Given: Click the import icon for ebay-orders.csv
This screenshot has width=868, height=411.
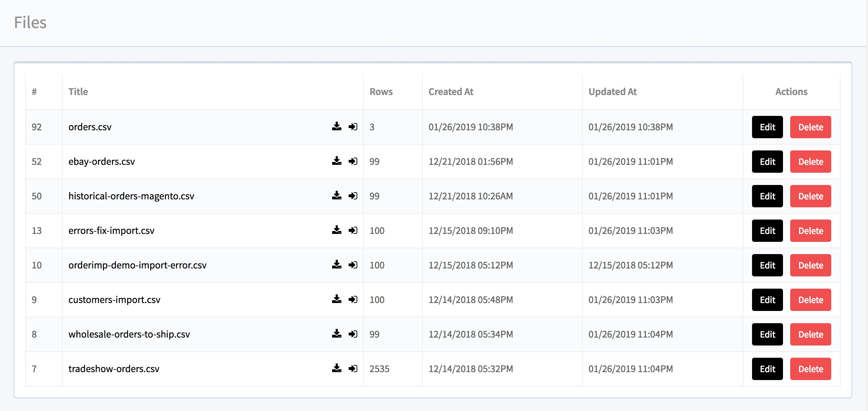Looking at the screenshot, I should [353, 161].
